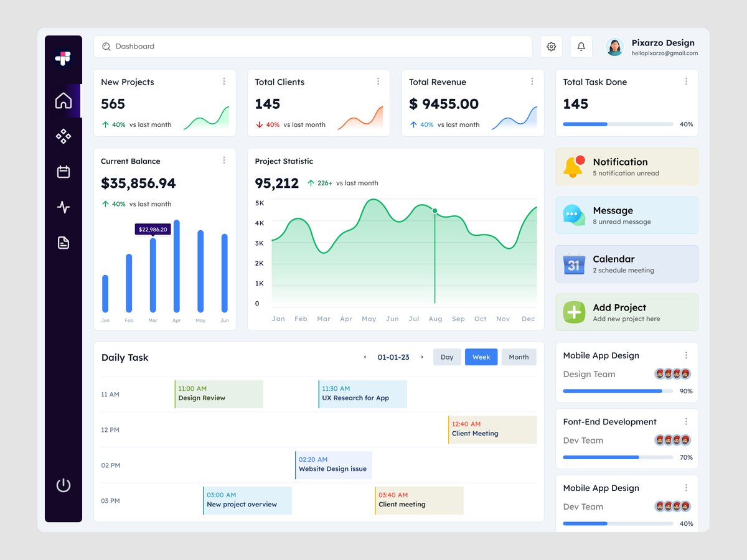Select the activity pulse icon in the sidebar

[x=63, y=207]
